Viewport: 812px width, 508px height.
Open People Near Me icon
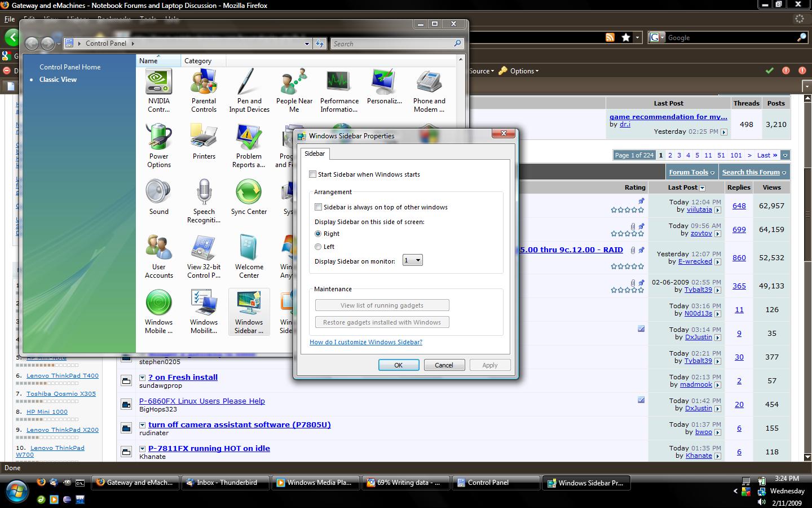(x=294, y=91)
